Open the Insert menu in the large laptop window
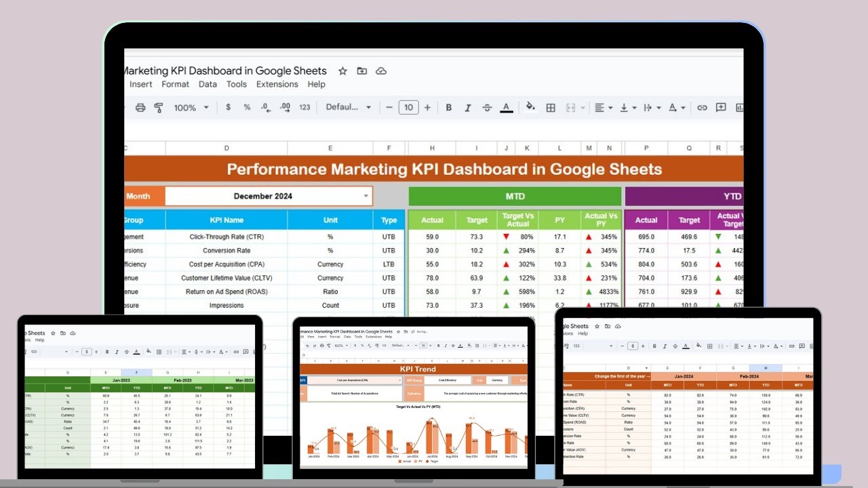This screenshot has width=868, height=488. pyautogui.click(x=141, y=84)
